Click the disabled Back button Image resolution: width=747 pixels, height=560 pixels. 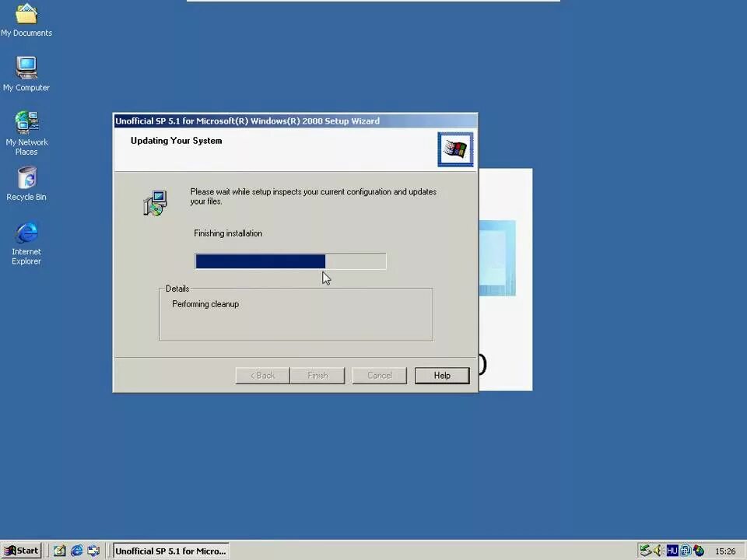click(x=262, y=375)
